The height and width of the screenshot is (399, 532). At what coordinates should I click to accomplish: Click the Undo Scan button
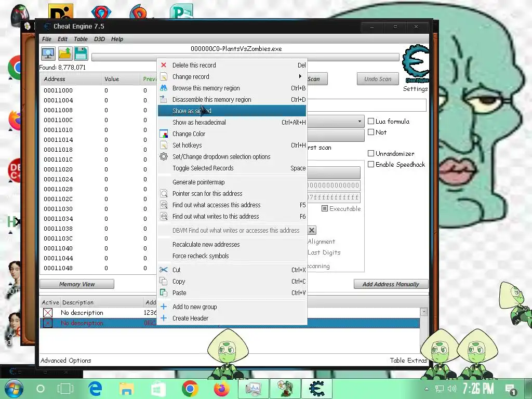(x=378, y=79)
